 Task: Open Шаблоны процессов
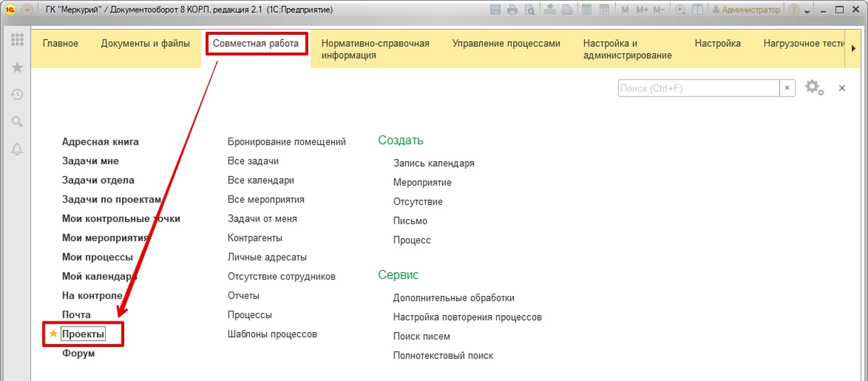[x=273, y=333]
